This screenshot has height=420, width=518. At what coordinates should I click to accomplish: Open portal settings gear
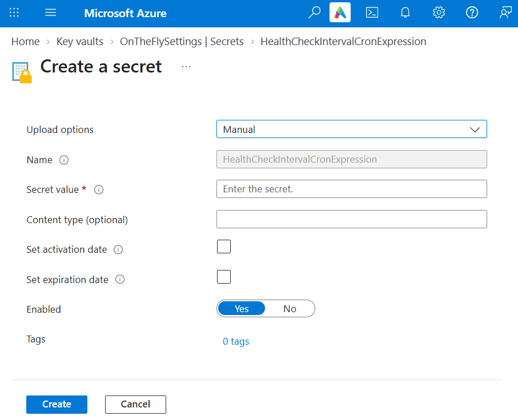[x=439, y=13]
